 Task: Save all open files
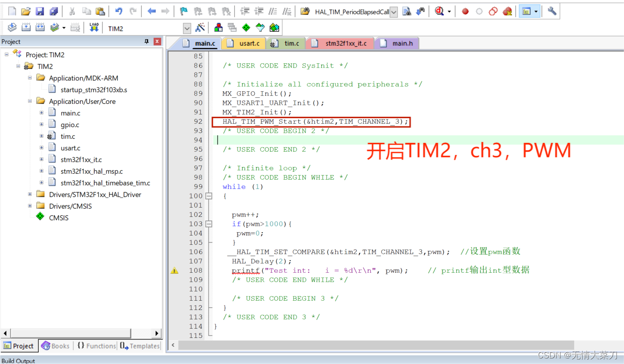coord(54,11)
